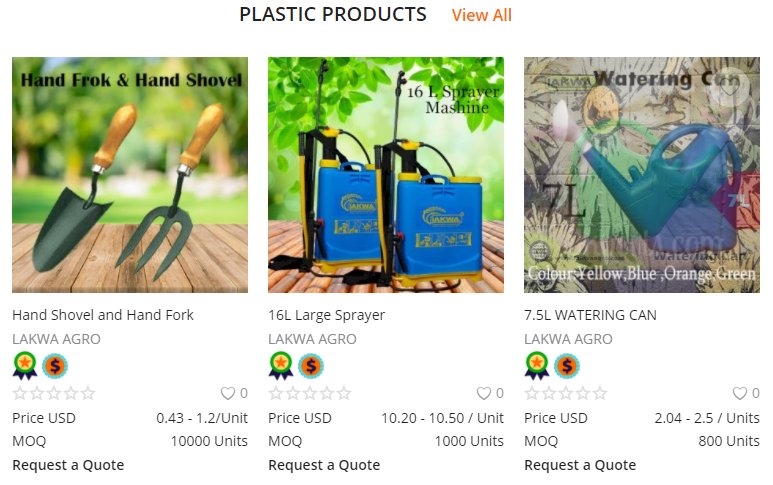Click the dollar badge under 7.5L Watering Can
Viewport: 773px width, 485px height.
tap(567, 366)
